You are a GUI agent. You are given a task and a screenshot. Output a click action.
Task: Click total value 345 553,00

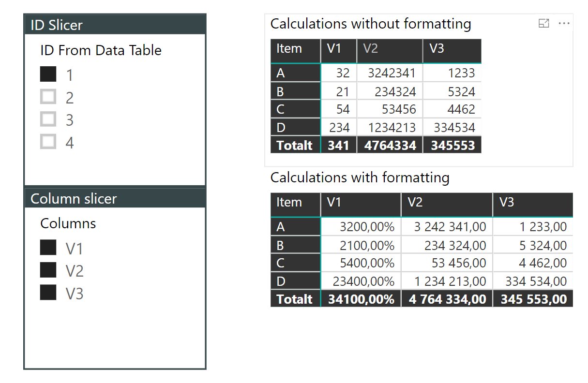pyautogui.click(x=534, y=299)
